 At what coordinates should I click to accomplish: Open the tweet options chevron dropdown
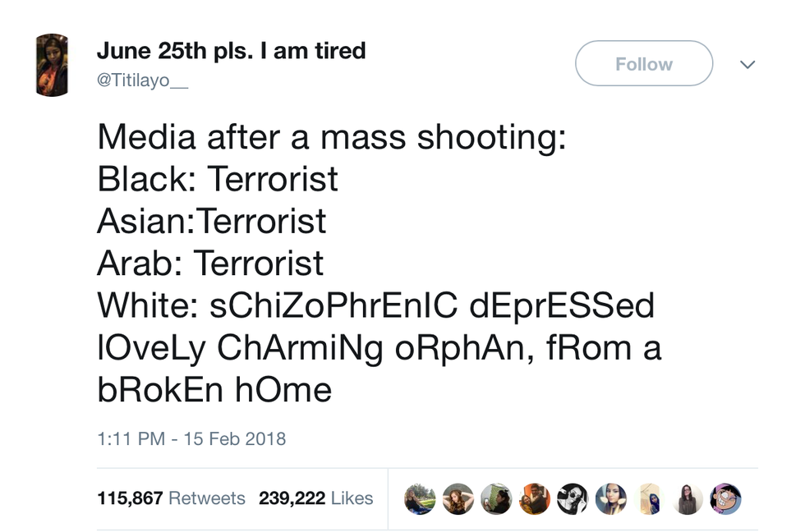(747, 64)
